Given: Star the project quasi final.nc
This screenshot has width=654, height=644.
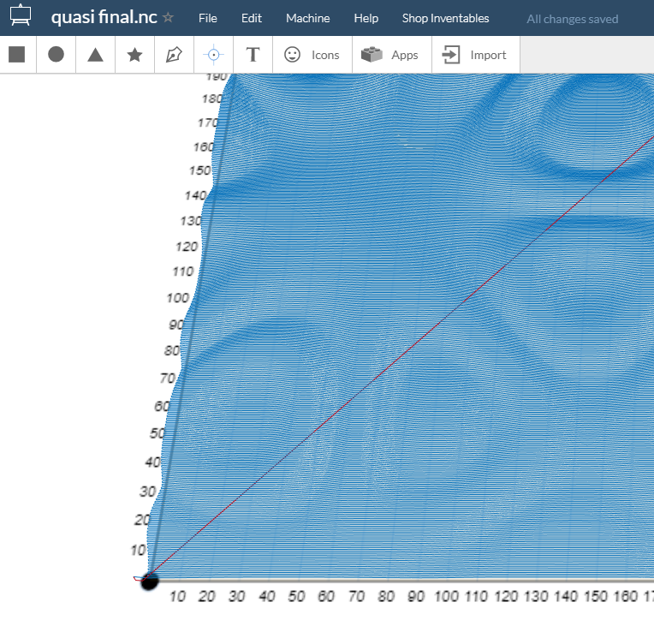Looking at the screenshot, I should (x=168, y=17).
